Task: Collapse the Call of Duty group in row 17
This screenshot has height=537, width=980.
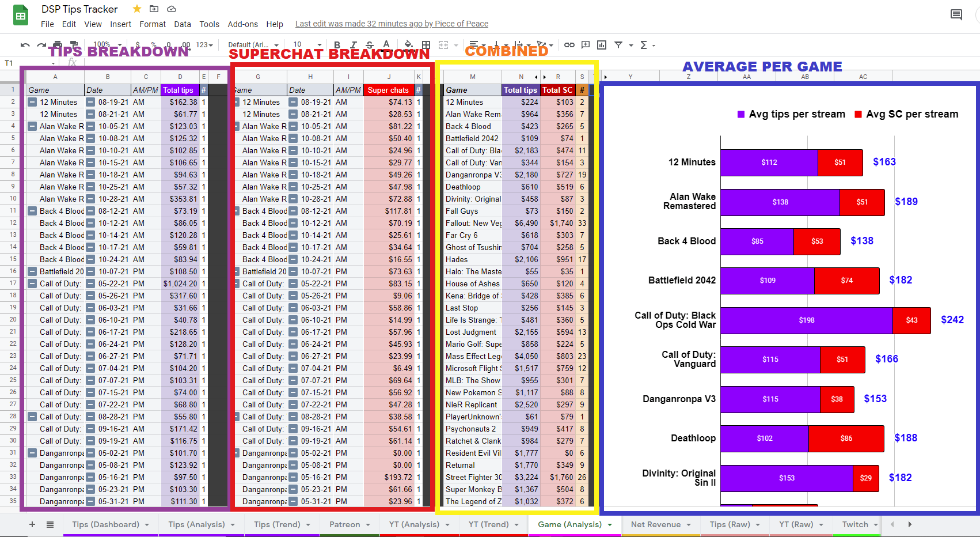Action: 32,283
